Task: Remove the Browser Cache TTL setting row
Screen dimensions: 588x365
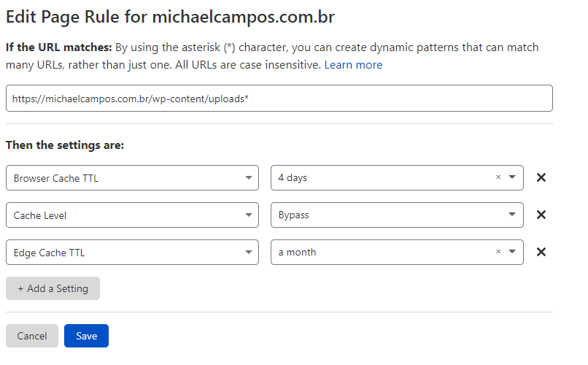Action: [x=541, y=177]
